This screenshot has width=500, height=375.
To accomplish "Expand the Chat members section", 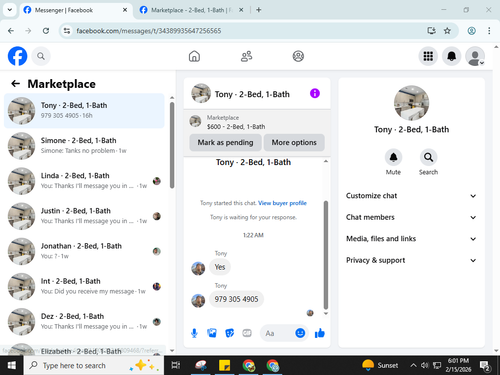I will pyautogui.click(x=411, y=217).
